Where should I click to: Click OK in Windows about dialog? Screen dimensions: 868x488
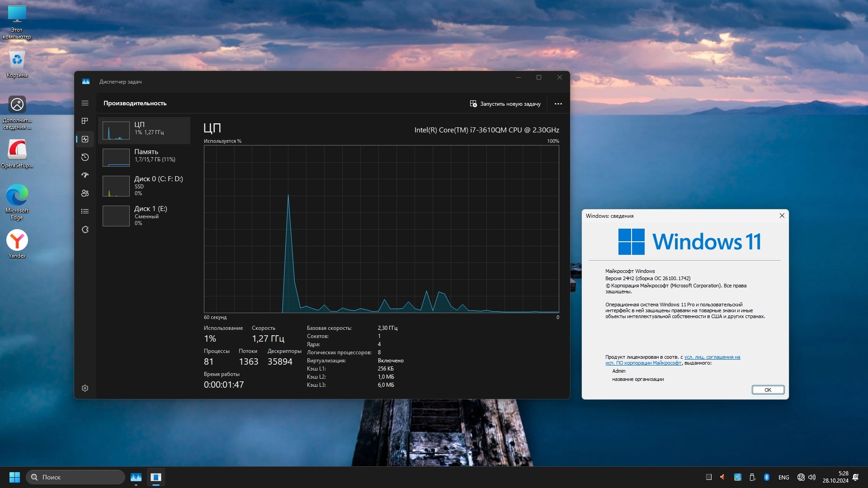click(x=768, y=390)
